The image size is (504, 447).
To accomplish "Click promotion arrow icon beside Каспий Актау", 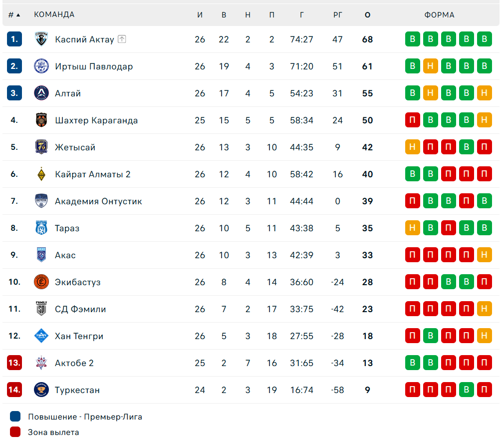I will coord(122,39).
